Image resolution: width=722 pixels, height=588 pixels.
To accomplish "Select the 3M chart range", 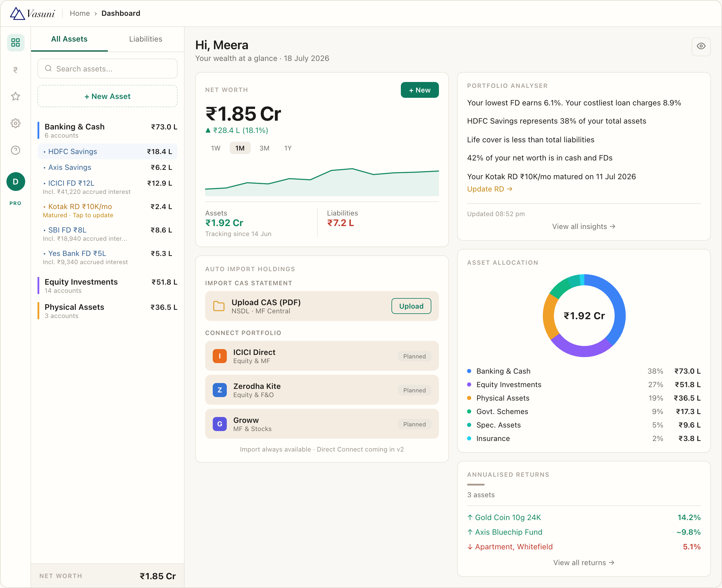I will (264, 148).
